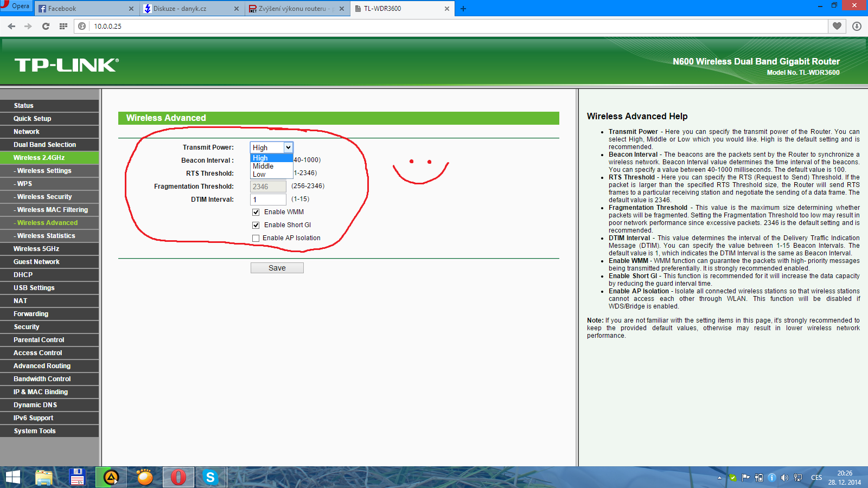Viewport: 868px width, 488px height.
Task: Expand the System Tools menu
Action: 49,431
